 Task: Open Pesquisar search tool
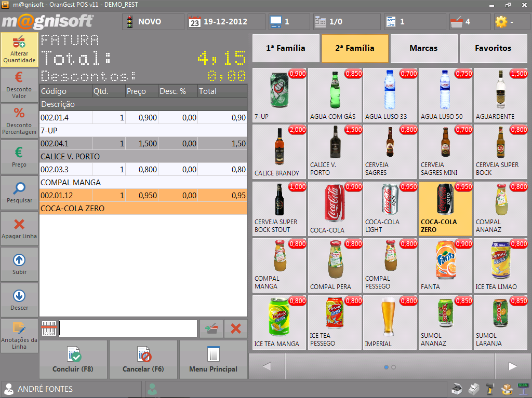point(19,193)
